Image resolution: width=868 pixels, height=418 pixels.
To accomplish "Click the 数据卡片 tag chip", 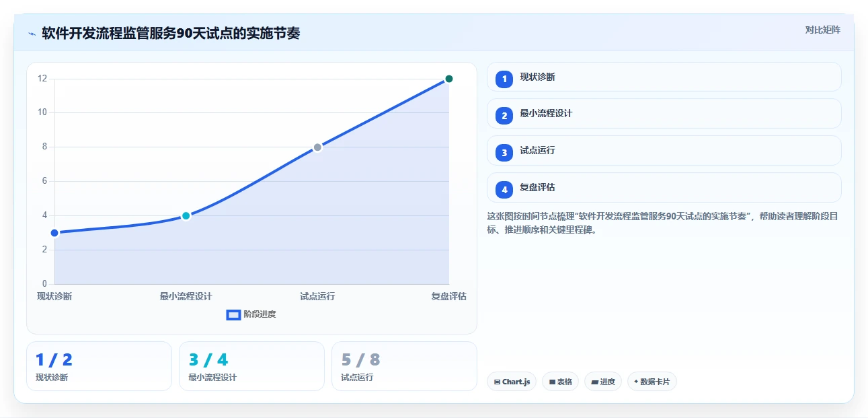I will pos(652,382).
